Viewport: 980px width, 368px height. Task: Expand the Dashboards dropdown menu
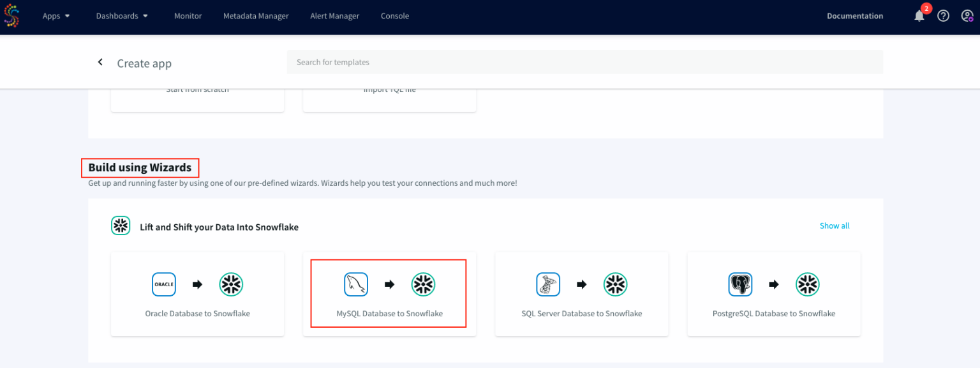point(122,16)
